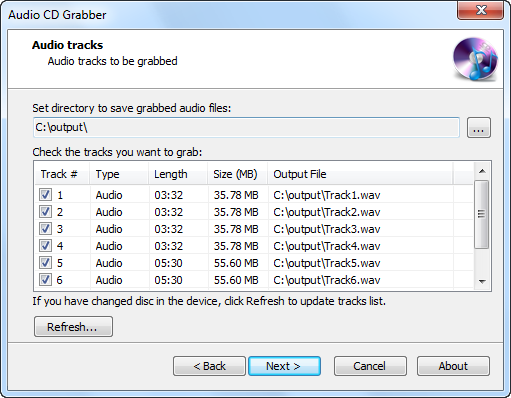Uncheck track 1 checkbox
This screenshot has height=398, width=511.
[x=45, y=194]
